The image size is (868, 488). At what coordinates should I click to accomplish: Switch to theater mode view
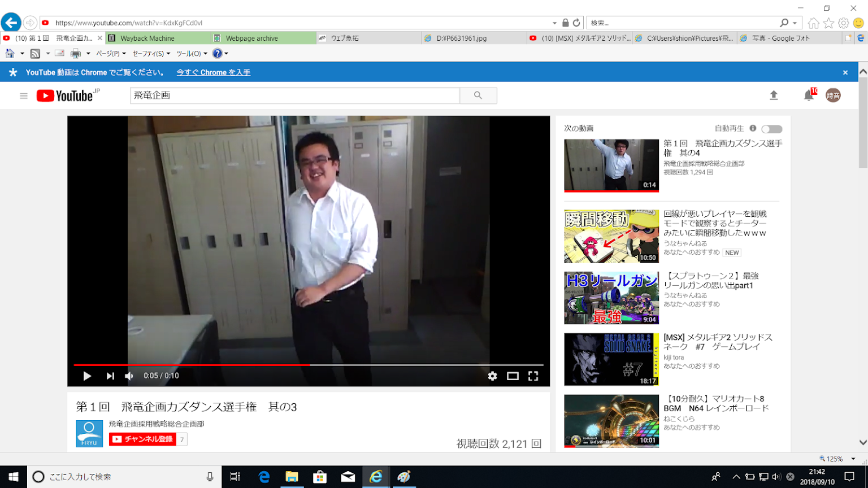tap(513, 376)
